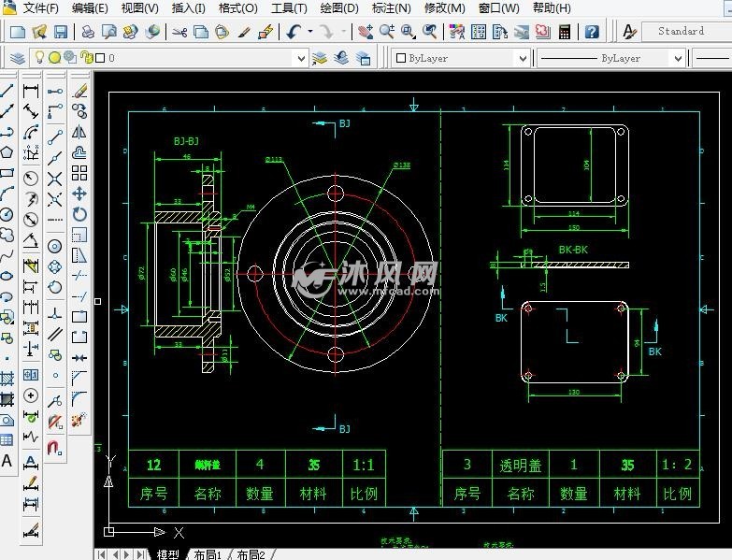732x560 pixels.
Task: Toggle layer lock padlock icon
Action: 87,57
